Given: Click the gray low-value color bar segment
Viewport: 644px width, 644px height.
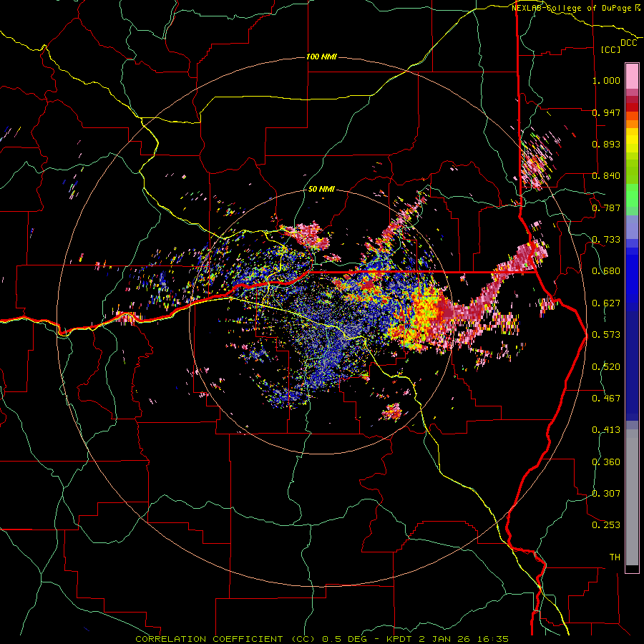Looking at the screenshot, I should coord(632,497).
